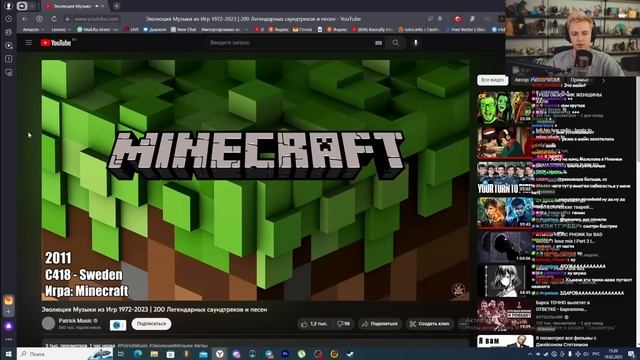640x360 pixels.
Task: Open the YouTube hamburger guide menu
Action: coord(29,42)
